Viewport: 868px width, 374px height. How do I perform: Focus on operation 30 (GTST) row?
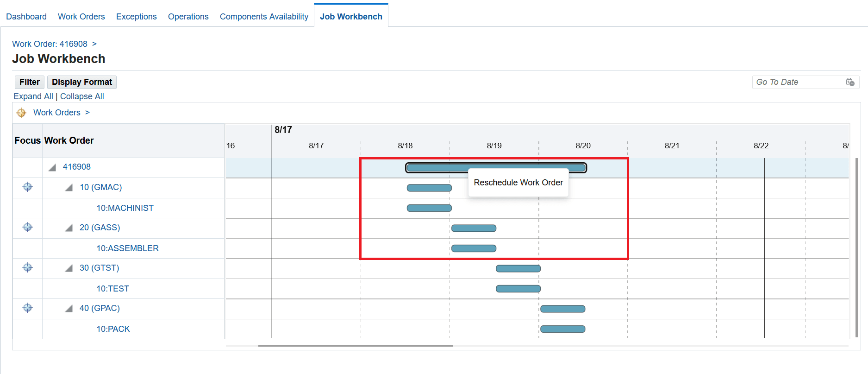coord(28,267)
